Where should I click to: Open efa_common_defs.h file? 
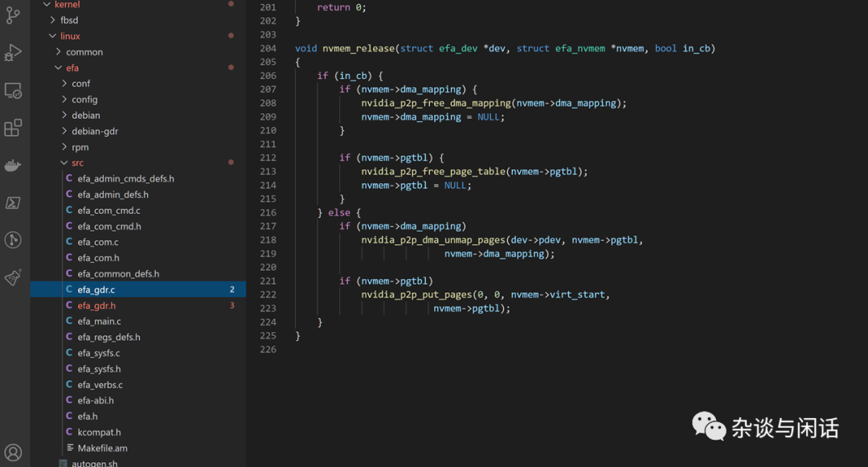(x=118, y=274)
